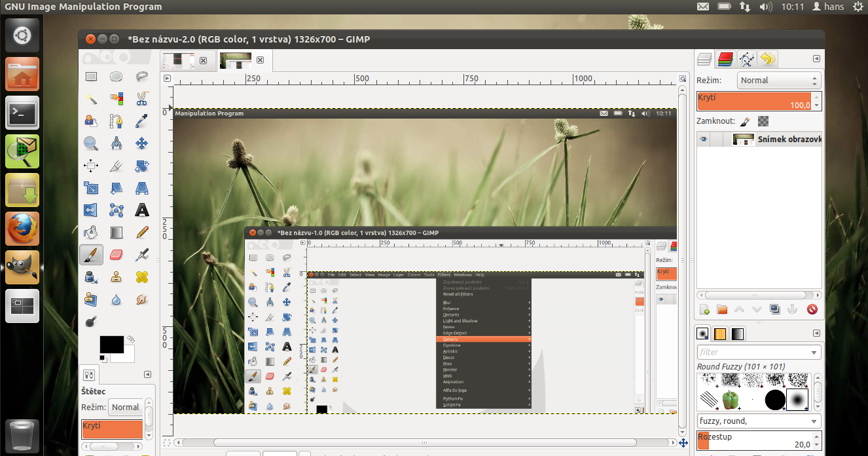Open Terminal from the Ubuntu launcher

click(22, 113)
